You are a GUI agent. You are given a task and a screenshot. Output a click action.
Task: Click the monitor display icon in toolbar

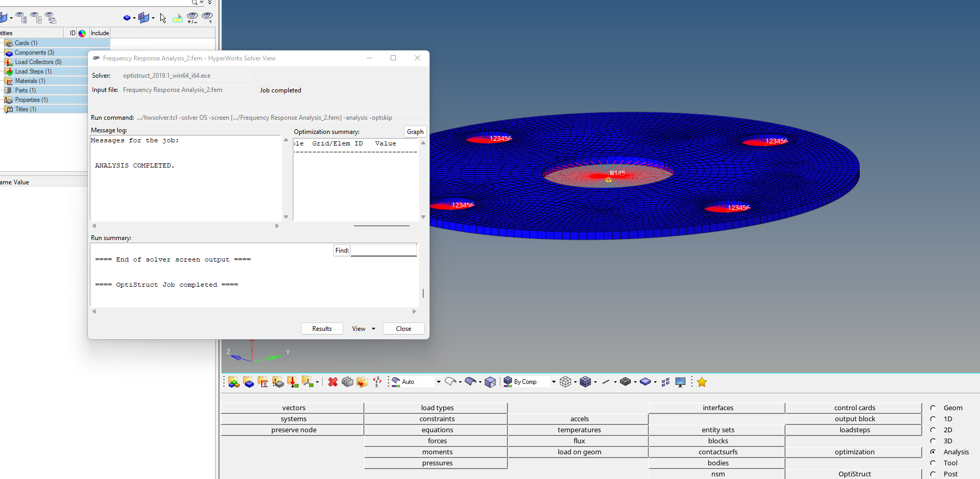pyautogui.click(x=680, y=382)
